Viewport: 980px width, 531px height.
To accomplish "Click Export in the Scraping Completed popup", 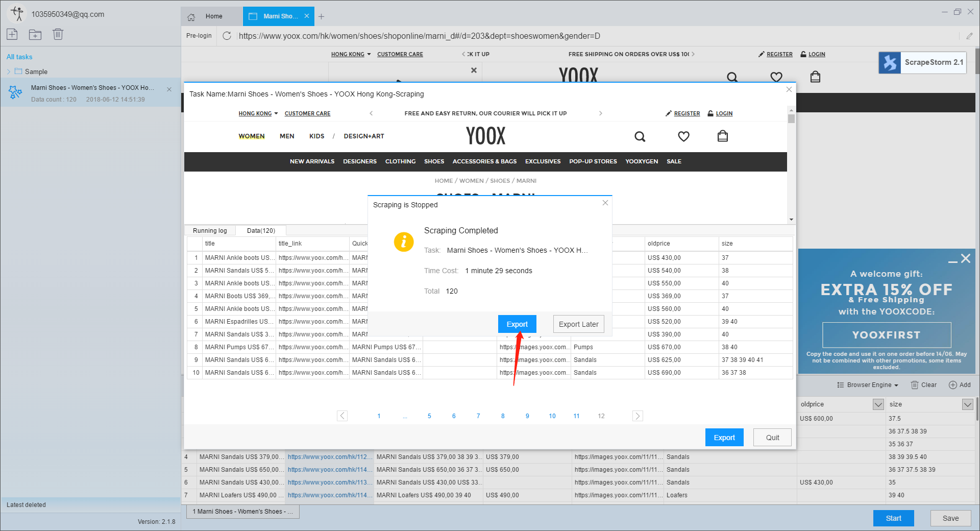I will click(517, 324).
